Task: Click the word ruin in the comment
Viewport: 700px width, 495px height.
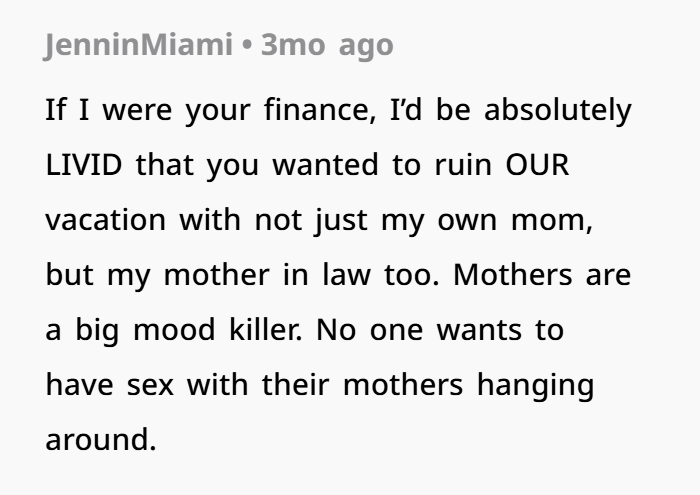Action: pyautogui.click(x=463, y=165)
